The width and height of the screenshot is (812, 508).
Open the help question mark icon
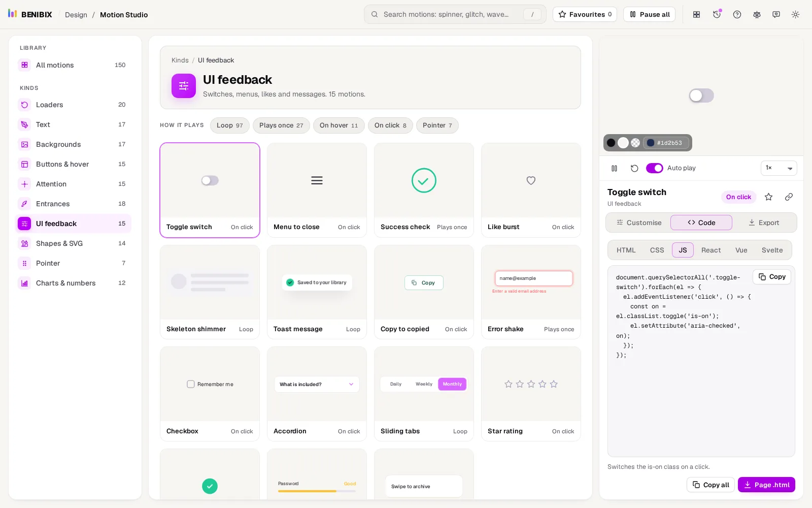[x=737, y=15]
